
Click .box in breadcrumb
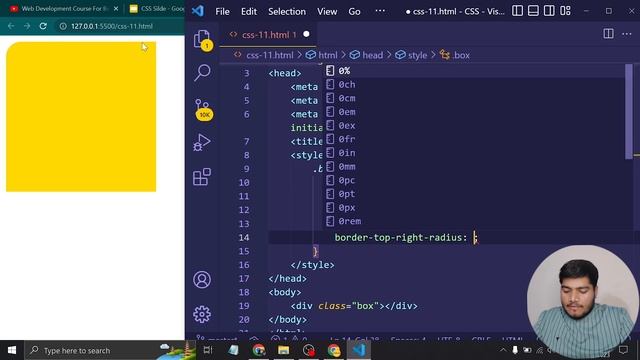click(x=461, y=55)
